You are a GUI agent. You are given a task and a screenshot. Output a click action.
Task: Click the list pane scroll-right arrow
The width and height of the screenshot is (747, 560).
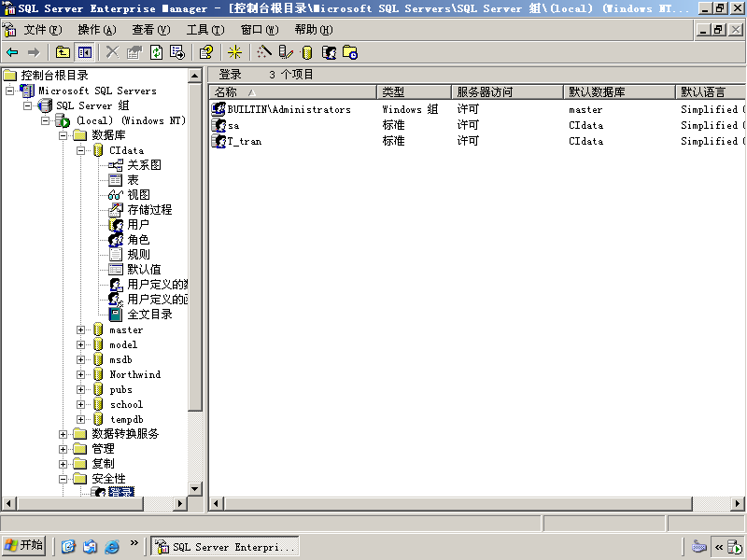[738, 503]
